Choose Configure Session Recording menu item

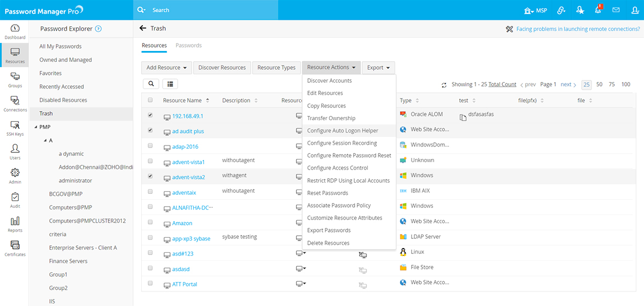pyautogui.click(x=342, y=143)
